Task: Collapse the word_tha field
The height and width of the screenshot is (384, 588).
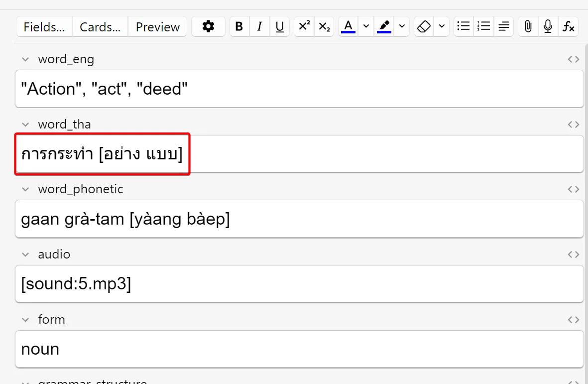Action: point(25,124)
